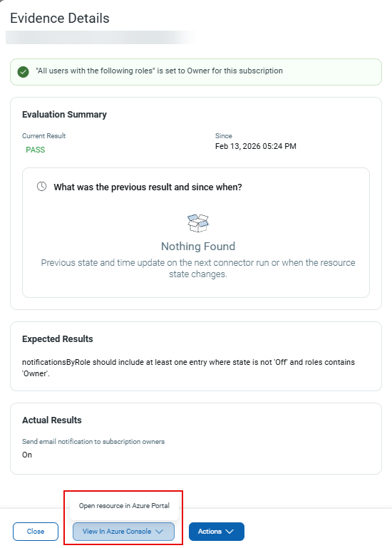Click the chevron arrow on Actions button
The image size is (392, 548).
[229, 531]
